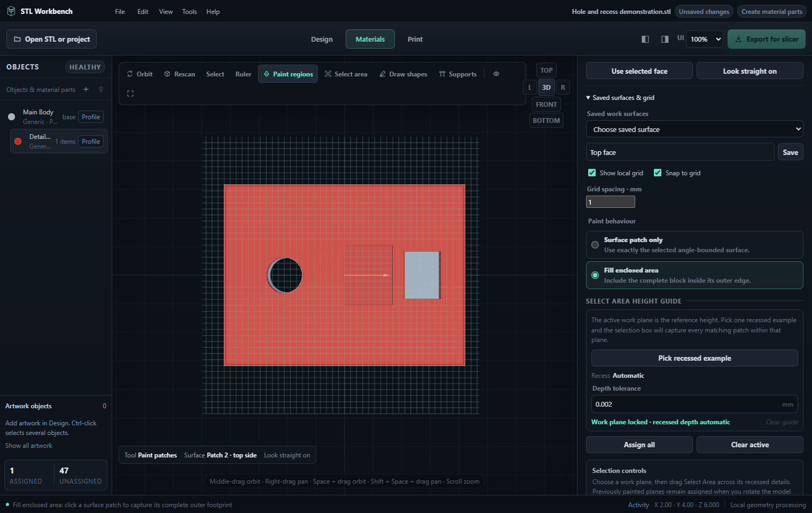Open Profile for Main Body
This screenshot has width=812, height=513.
pyautogui.click(x=91, y=117)
